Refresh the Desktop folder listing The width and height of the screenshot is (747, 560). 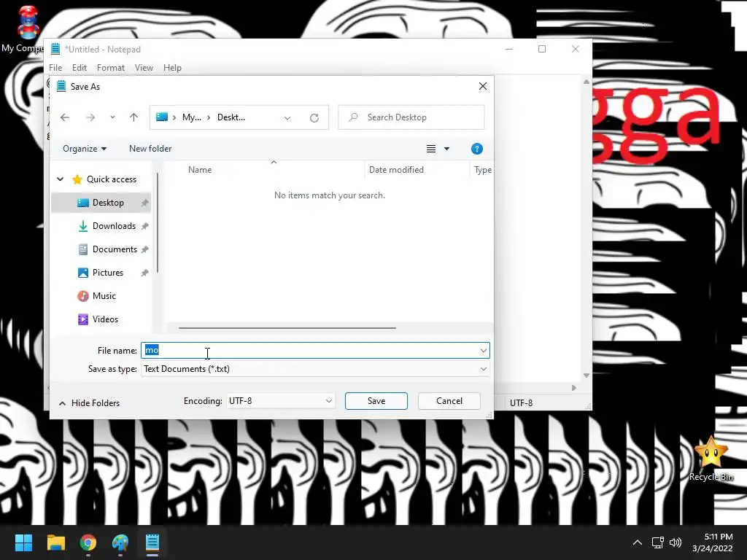click(x=314, y=117)
